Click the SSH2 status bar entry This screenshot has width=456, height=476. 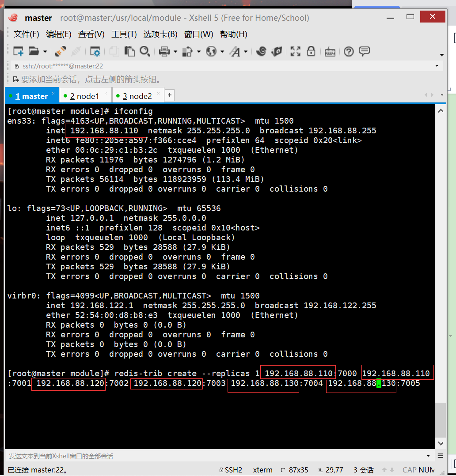[x=231, y=470]
